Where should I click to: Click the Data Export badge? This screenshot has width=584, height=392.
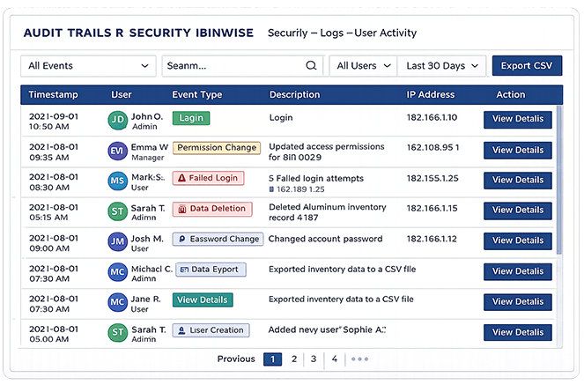[211, 270]
